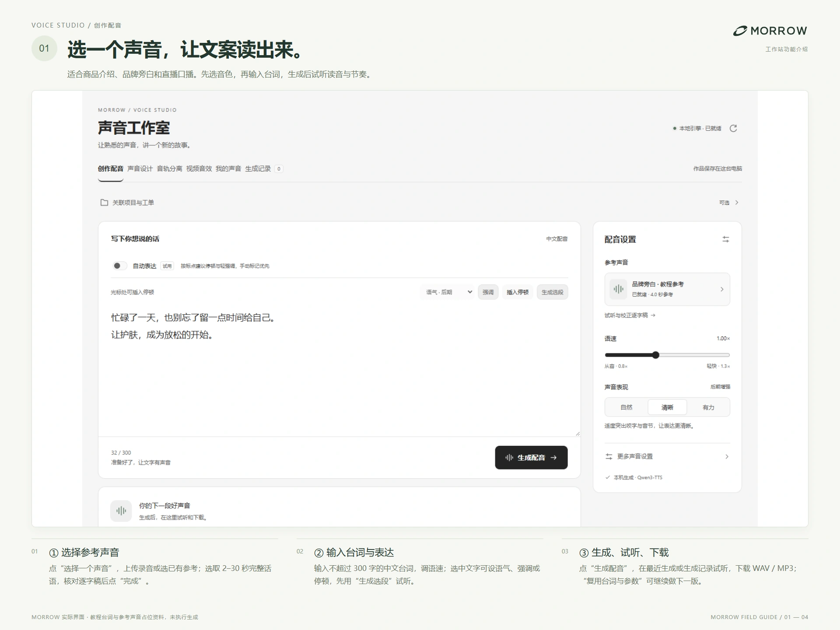
Task: Click the sliders icon beside 更多声音设置
Action: point(609,456)
